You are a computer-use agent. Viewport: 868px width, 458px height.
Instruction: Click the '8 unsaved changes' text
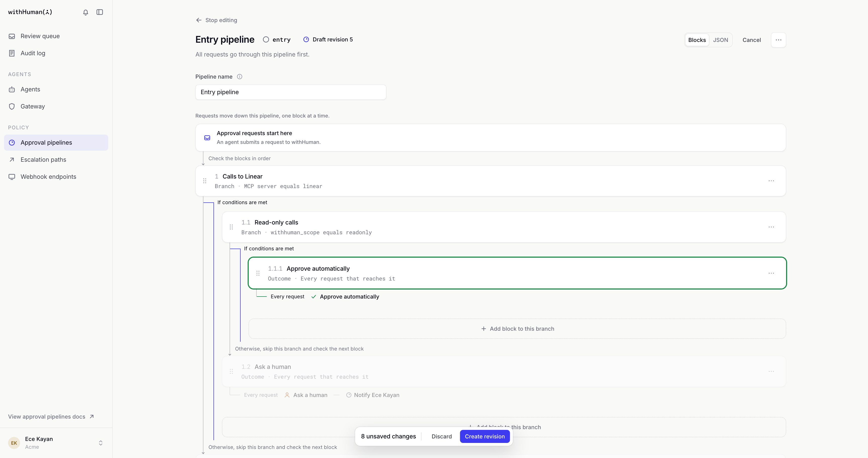click(x=389, y=436)
